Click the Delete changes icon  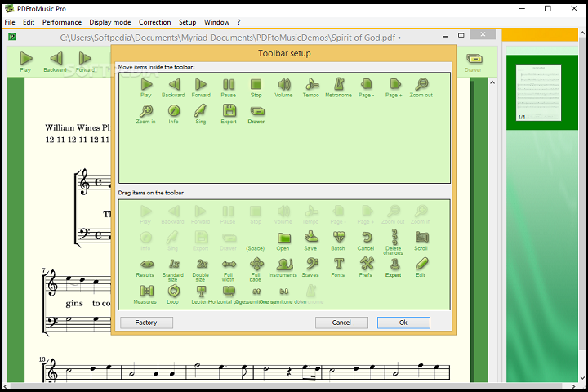click(x=394, y=238)
